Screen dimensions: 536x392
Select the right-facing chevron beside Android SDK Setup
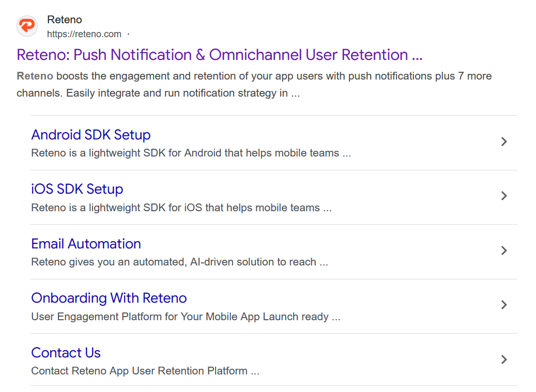coord(504,142)
